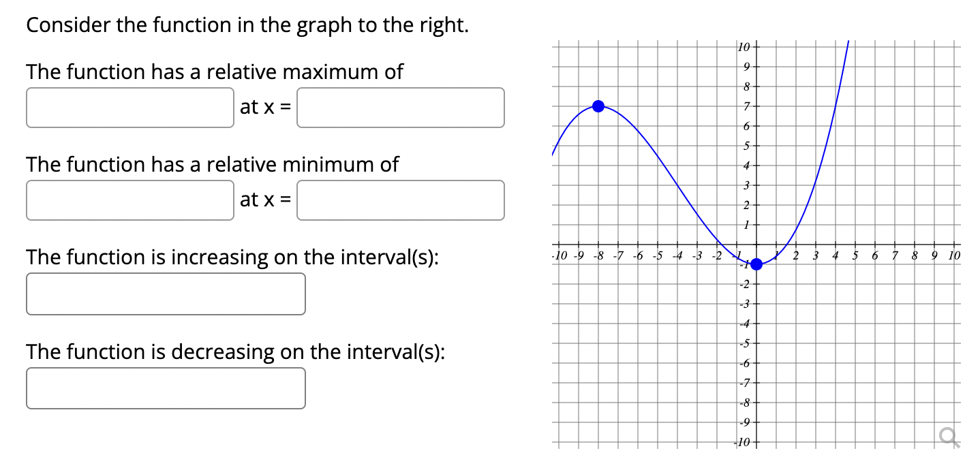Click the relative maximum value input box

tap(129, 108)
